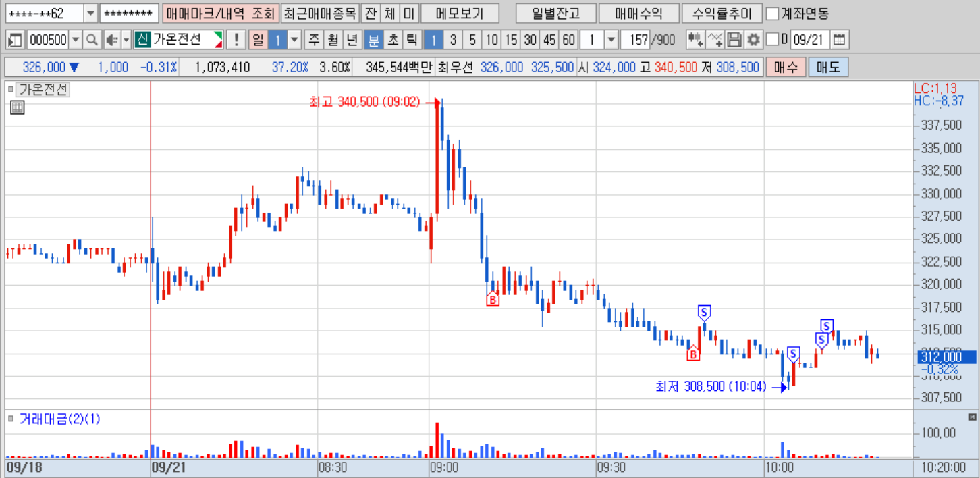The image size is (980, 478).
Task: Click the add candlestick chart icon
Action: (695, 40)
